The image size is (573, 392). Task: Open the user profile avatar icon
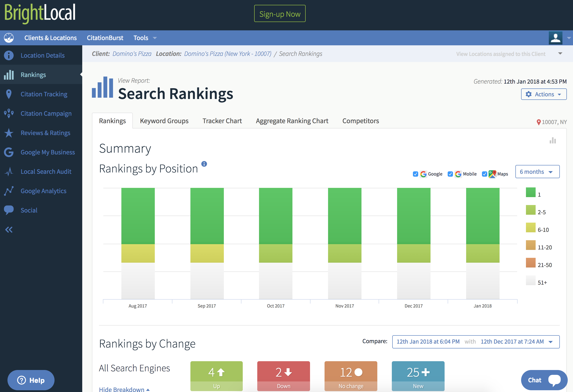555,38
